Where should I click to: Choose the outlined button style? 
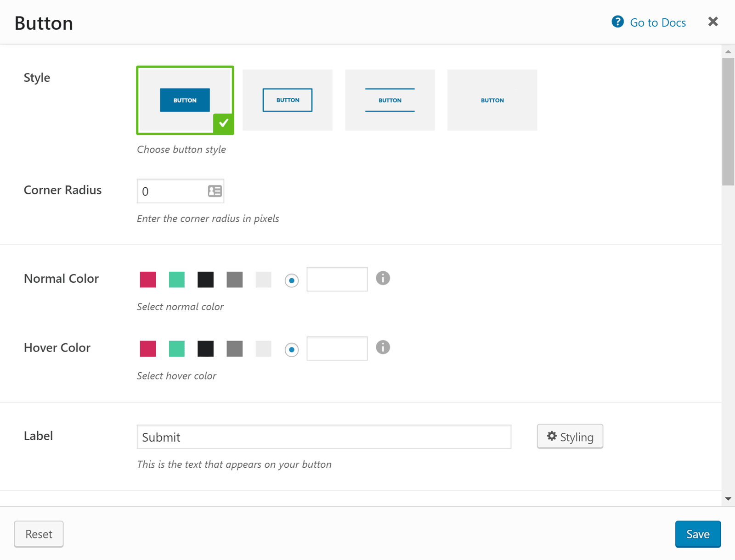tap(288, 100)
